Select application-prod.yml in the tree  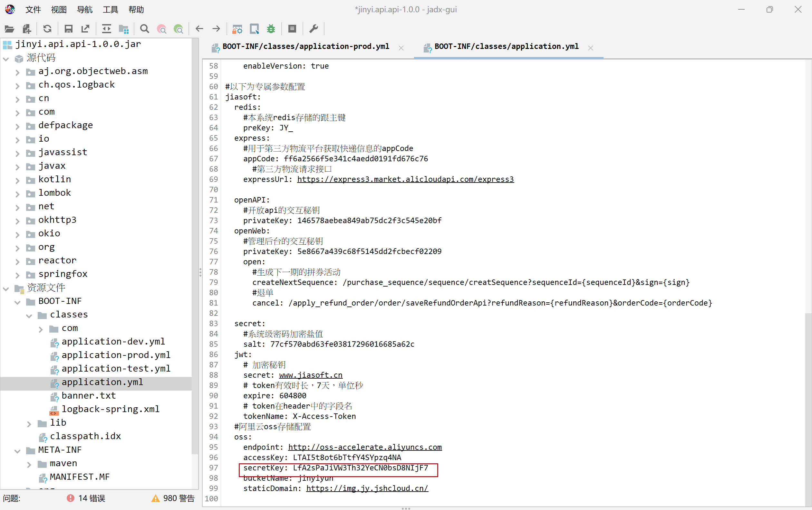(x=116, y=355)
